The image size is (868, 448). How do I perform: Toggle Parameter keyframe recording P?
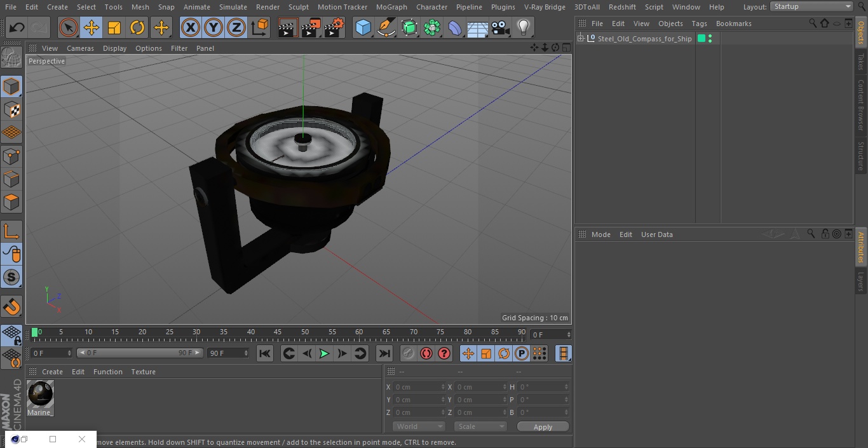point(522,353)
